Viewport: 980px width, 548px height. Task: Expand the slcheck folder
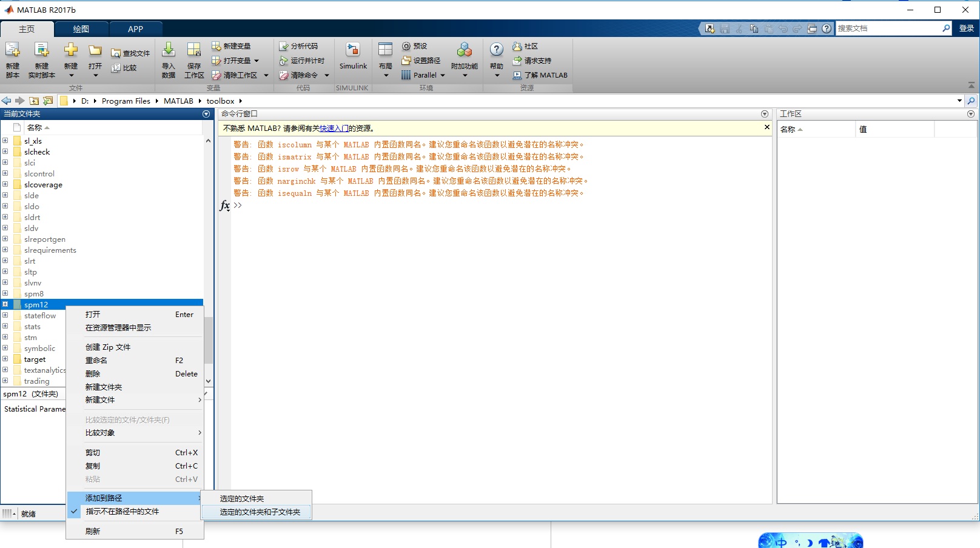click(5, 152)
